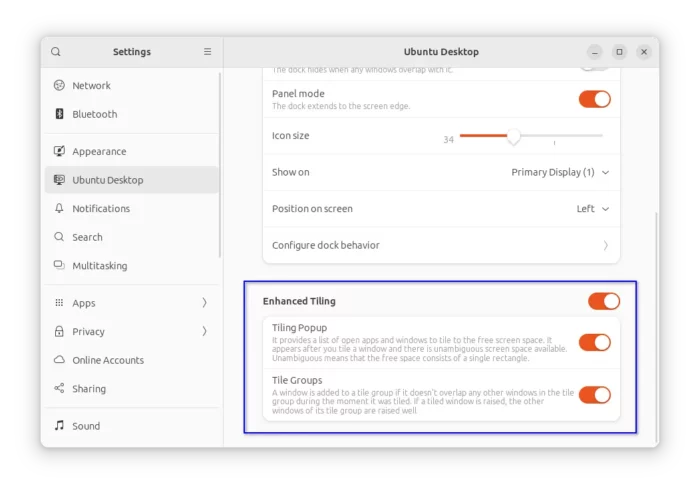Screen dimensions: 700x492
Task: Click the Apps grid icon
Action: click(x=59, y=303)
